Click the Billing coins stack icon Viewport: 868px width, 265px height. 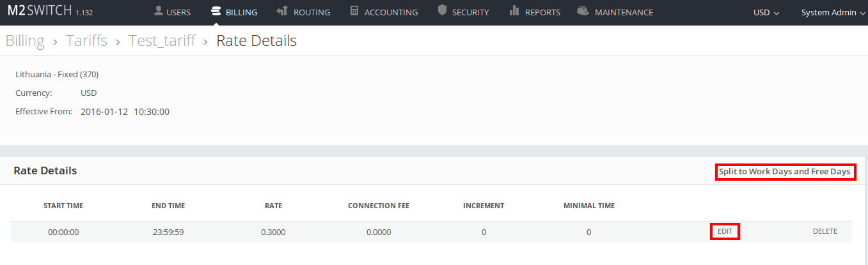click(216, 11)
